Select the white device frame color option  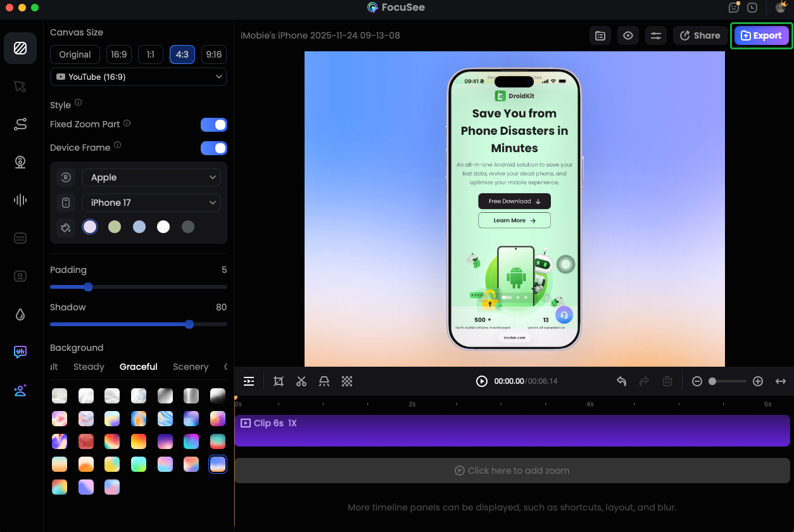(x=163, y=226)
